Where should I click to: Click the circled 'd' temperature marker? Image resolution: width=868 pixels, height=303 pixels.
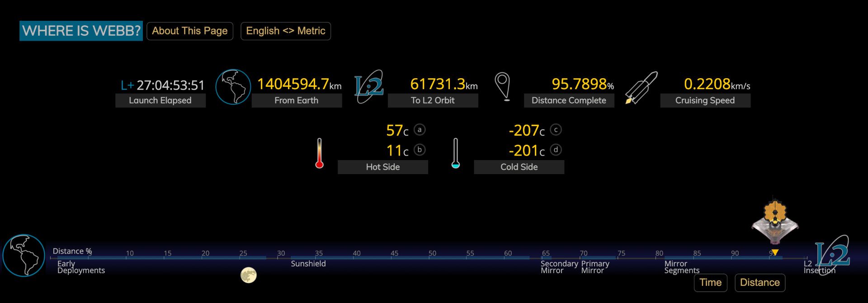556,150
